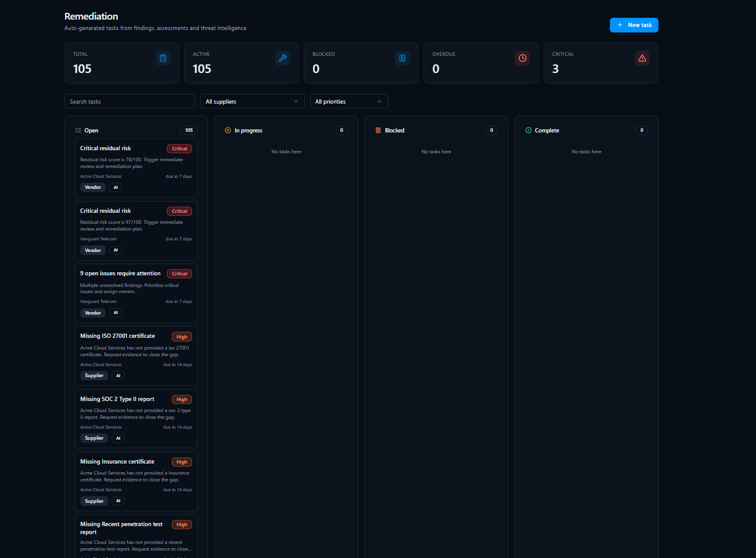Screen dimensions: 756x558
Task: Click AI tag on Missing Insurance certificate task
Action: tap(118, 501)
